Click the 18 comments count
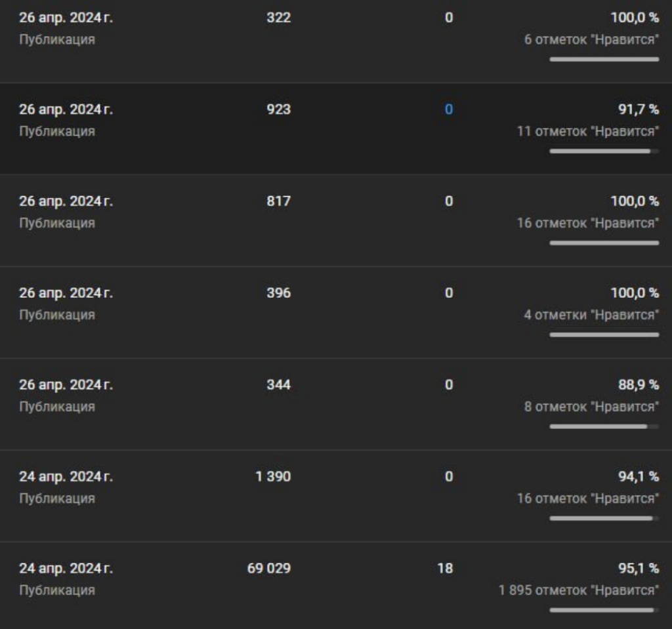This screenshot has width=672, height=629. coord(445,568)
